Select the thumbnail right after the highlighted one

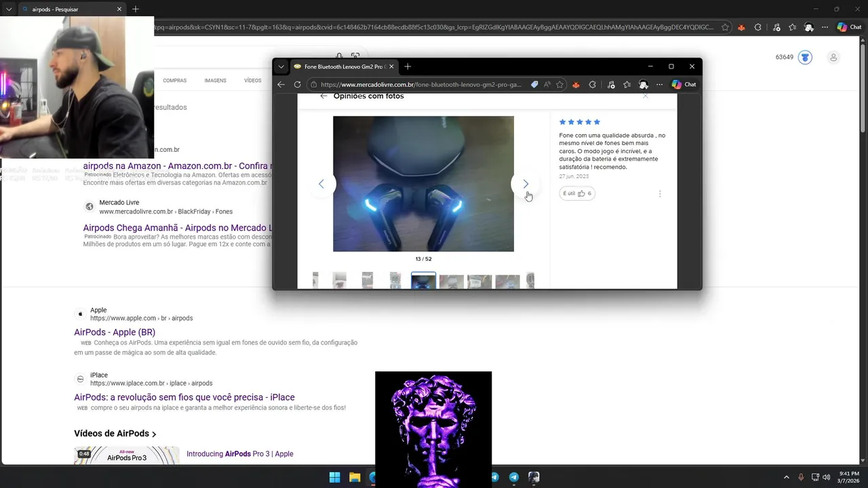452,281
